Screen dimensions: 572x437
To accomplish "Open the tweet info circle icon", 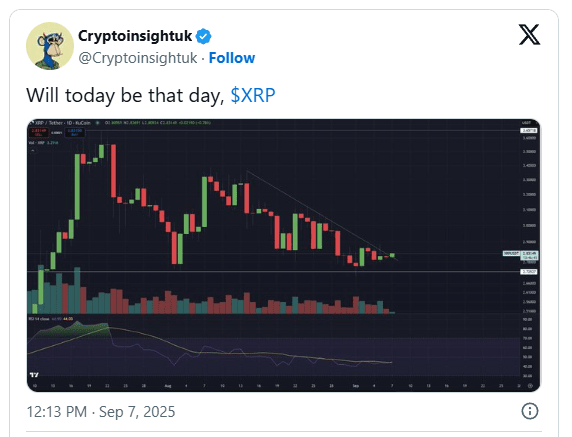I will [x=529, y=411].
